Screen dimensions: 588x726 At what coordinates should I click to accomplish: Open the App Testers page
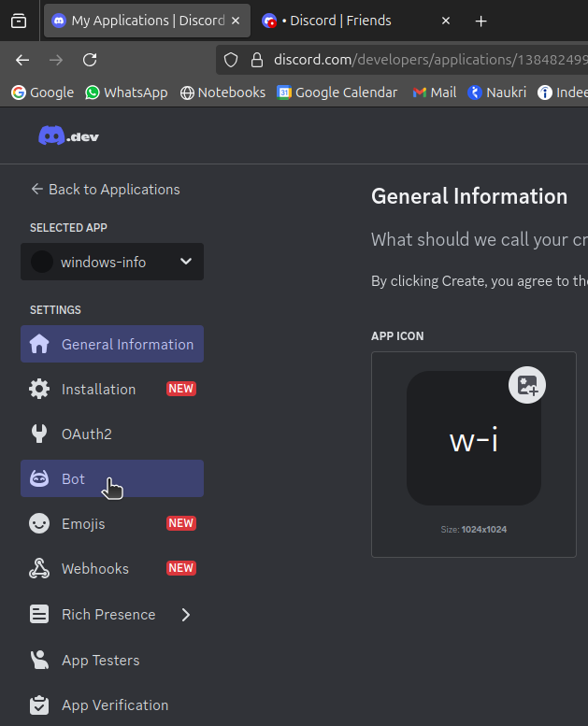point(111,660)
